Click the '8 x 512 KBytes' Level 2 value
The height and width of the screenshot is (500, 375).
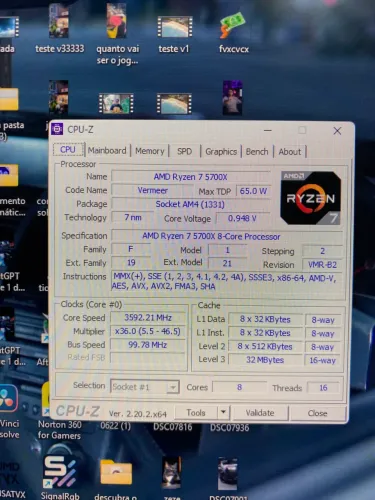click(265, 346)
